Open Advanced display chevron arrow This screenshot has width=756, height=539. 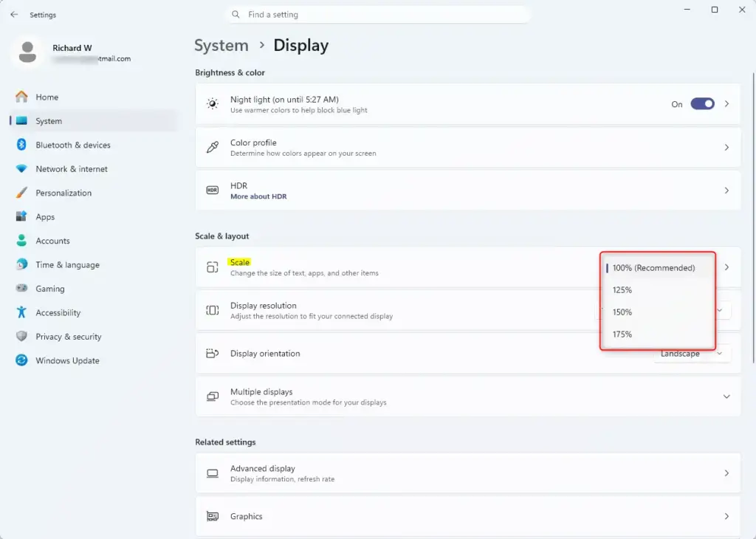coord(726,473)
